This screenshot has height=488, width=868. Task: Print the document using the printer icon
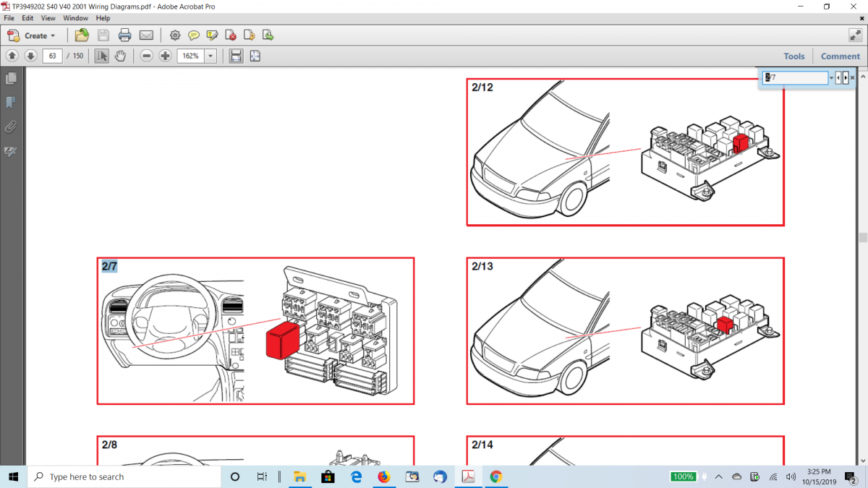[124, 35]
